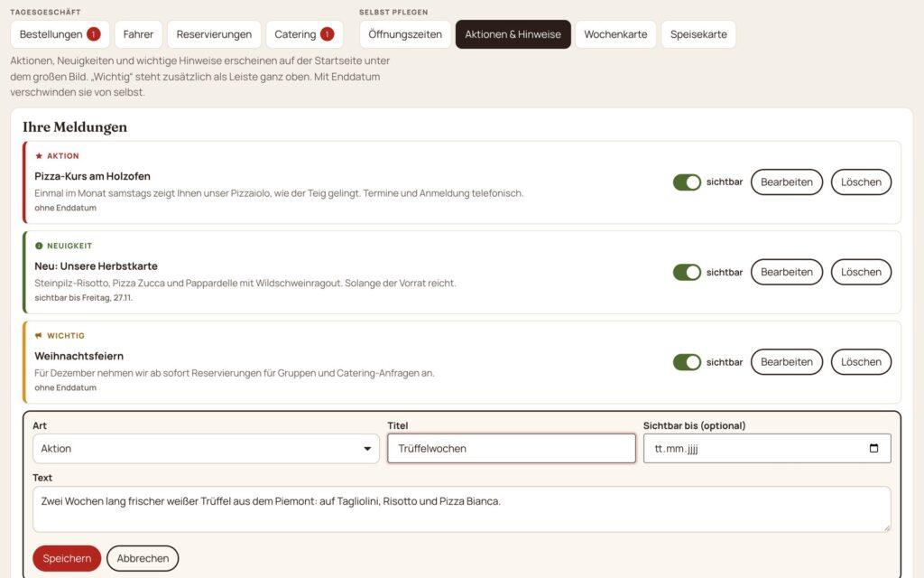Click the title 'Neu: Unsere Herbstkarte'
This screenshot has width=924, height=578.
pos(96,266)
